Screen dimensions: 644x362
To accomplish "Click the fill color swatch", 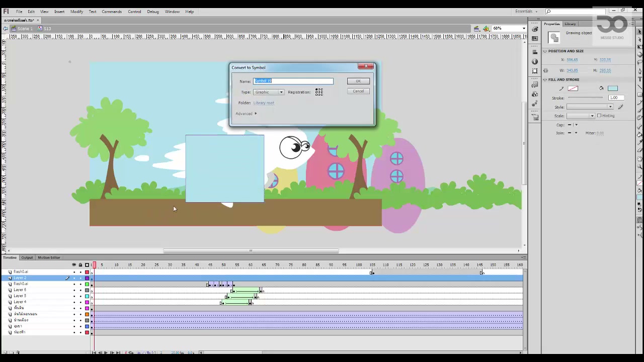I will 612,88.
